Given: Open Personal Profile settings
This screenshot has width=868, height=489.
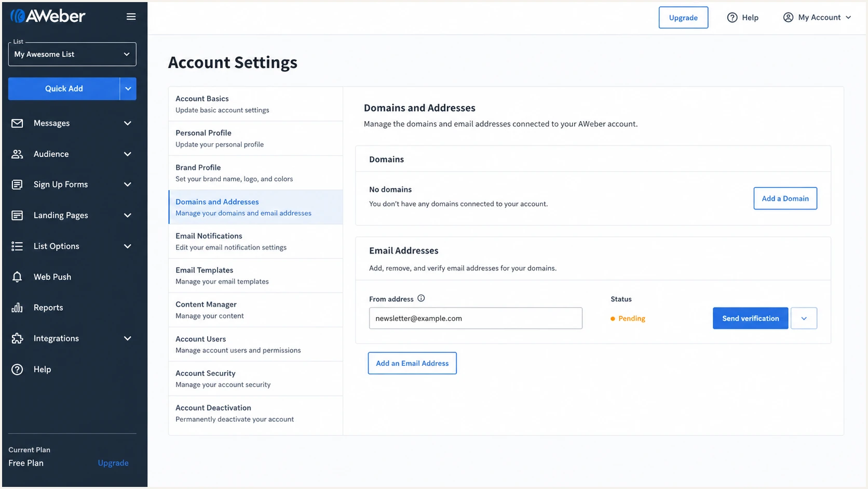Looking at the screenshot, I should pyautogui.click(x=255, y=138).
